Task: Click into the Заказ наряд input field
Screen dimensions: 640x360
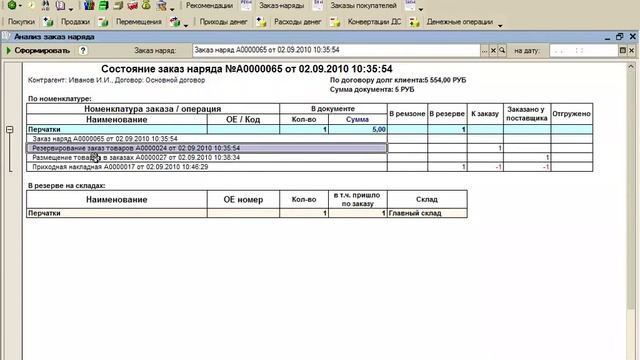Action: 336,50
